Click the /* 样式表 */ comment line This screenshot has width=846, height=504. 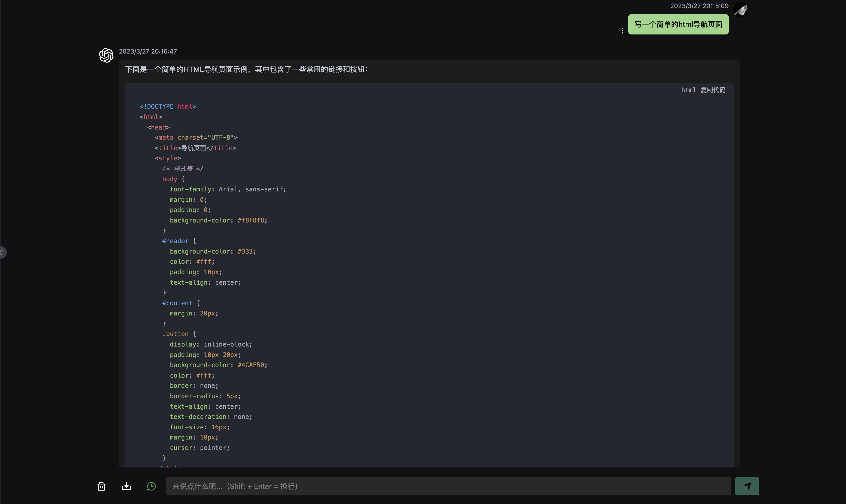pos(182,168)
